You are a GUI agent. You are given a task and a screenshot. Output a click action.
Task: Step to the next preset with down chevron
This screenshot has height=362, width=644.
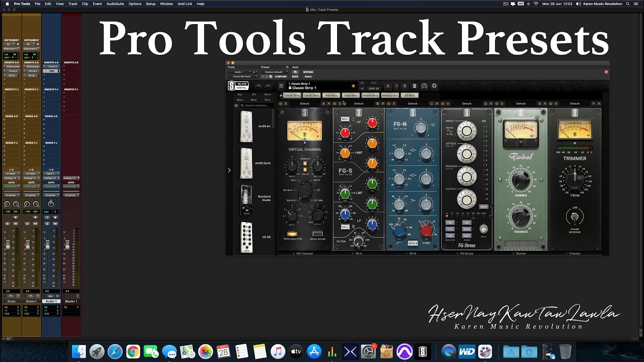(362, 88)
